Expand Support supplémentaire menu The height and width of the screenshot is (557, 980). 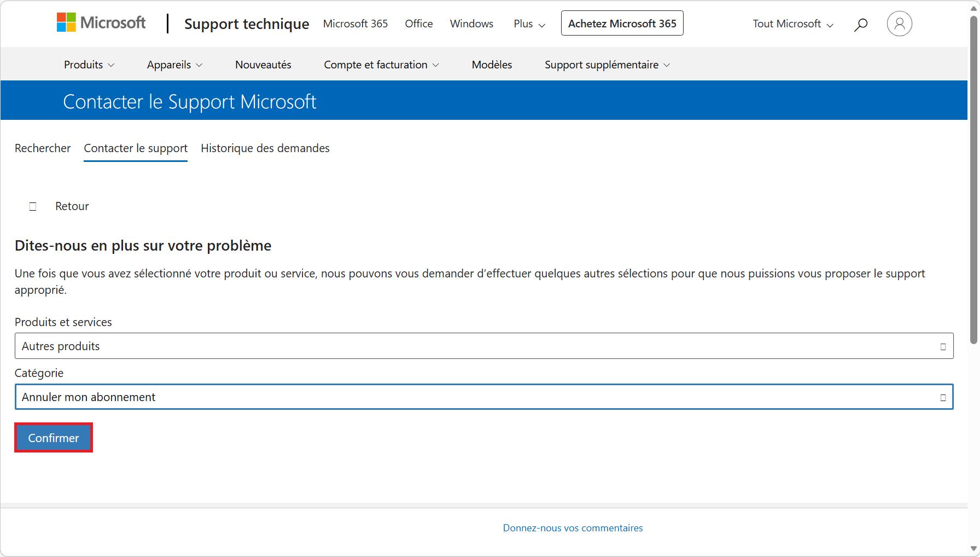click(x=607, y=65)
